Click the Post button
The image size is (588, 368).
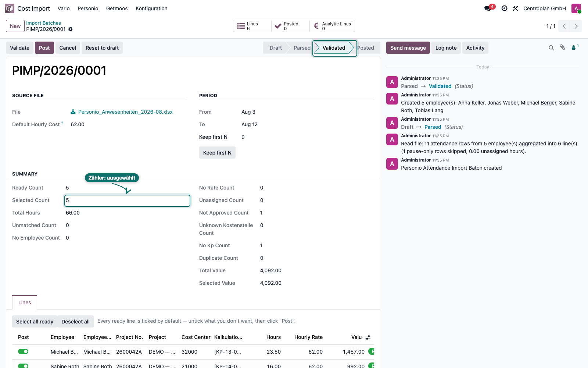[x=44, y=48]
